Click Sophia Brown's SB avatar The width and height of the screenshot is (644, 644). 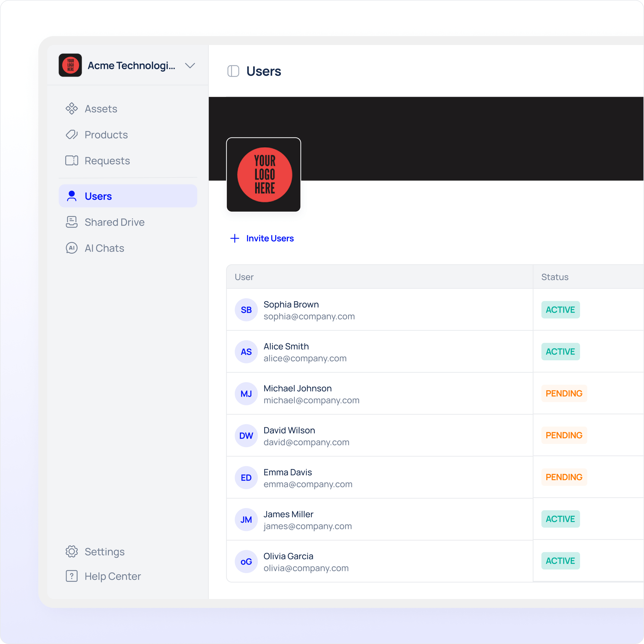[246, 310]
